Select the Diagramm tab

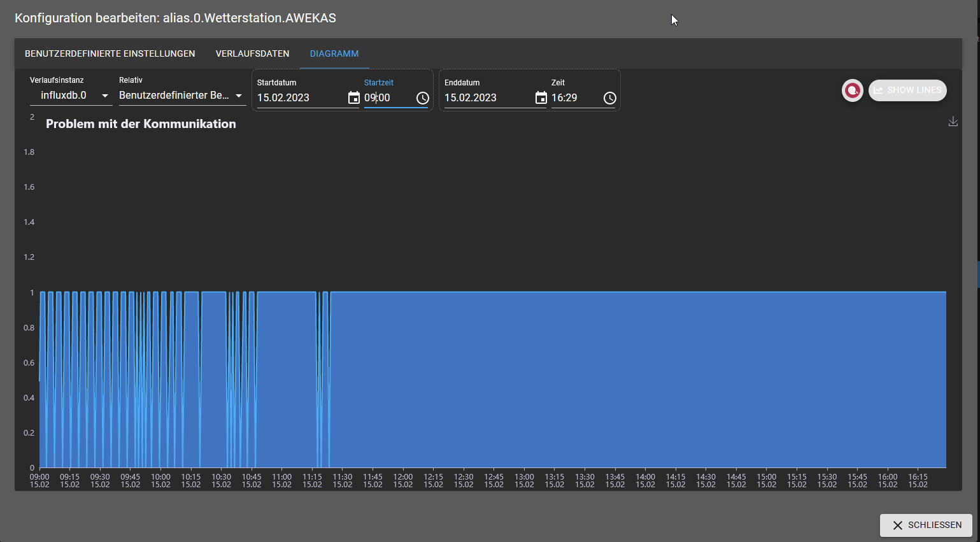tap(334, 53)
